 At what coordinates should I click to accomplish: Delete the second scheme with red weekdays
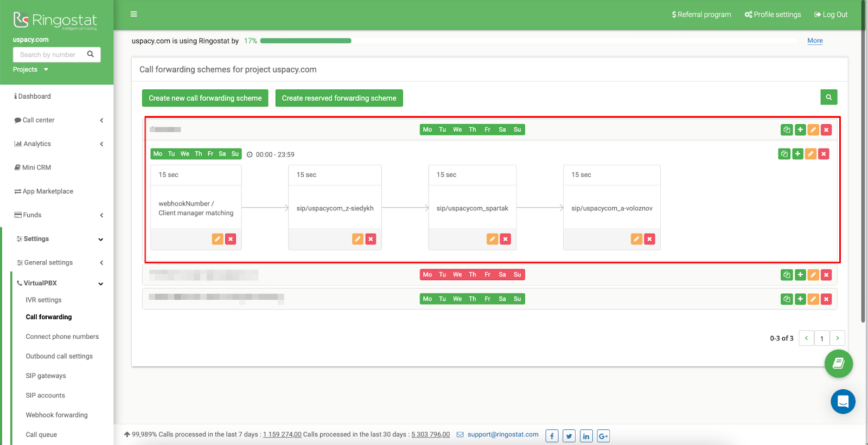click(x=826, y=275)
